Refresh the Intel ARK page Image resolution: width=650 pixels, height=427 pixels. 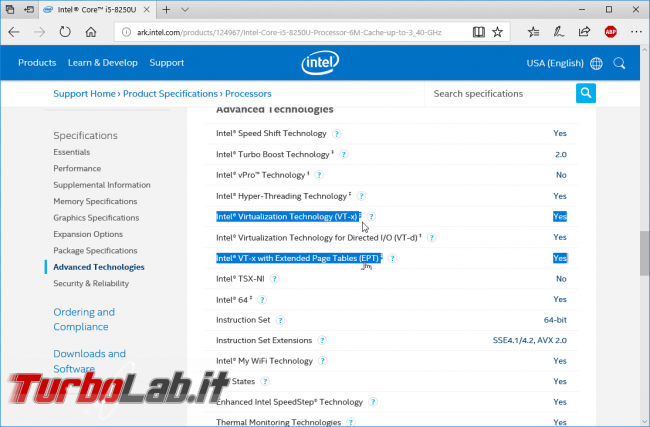(x=65, y=32)
